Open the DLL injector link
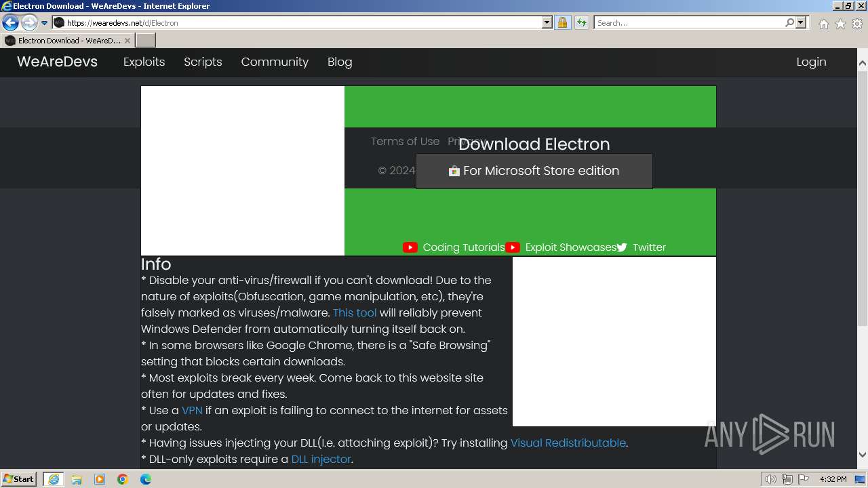This screenshot has width=868, height=488. click(321, 459)
